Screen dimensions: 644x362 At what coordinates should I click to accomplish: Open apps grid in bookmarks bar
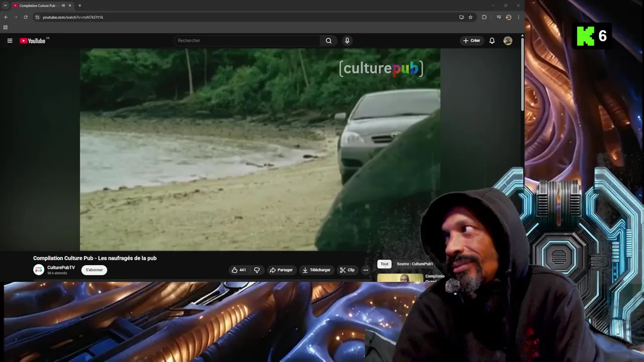pyautogui.click(x=6, y=27)
